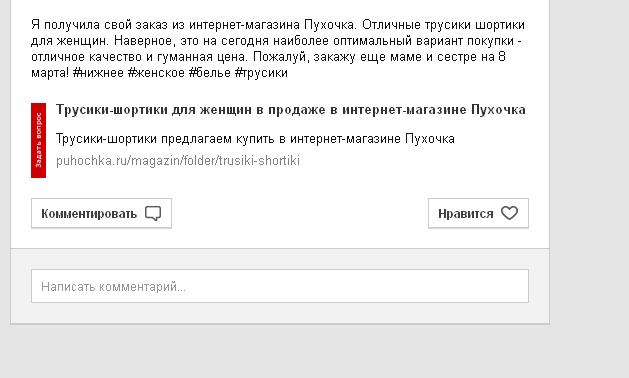
Task: Focus the Написать комментарий input field
Action: [x=280, y=286]
